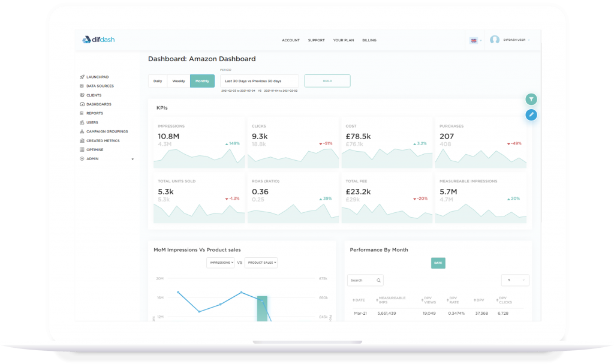614x364 pixels.
Task: Click the blue pencil edit button
Action: (531, 115)
